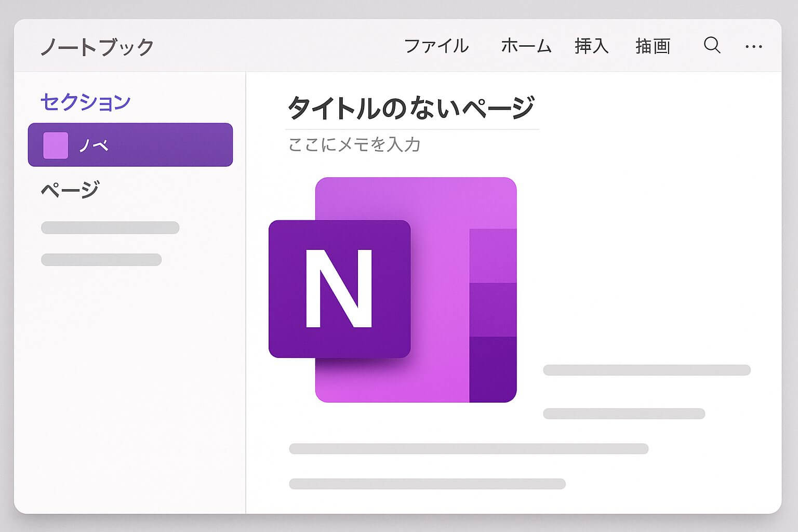Select the second page placeholder under ページ
Viewport: 798px width, 532px height.
[101, 260]
